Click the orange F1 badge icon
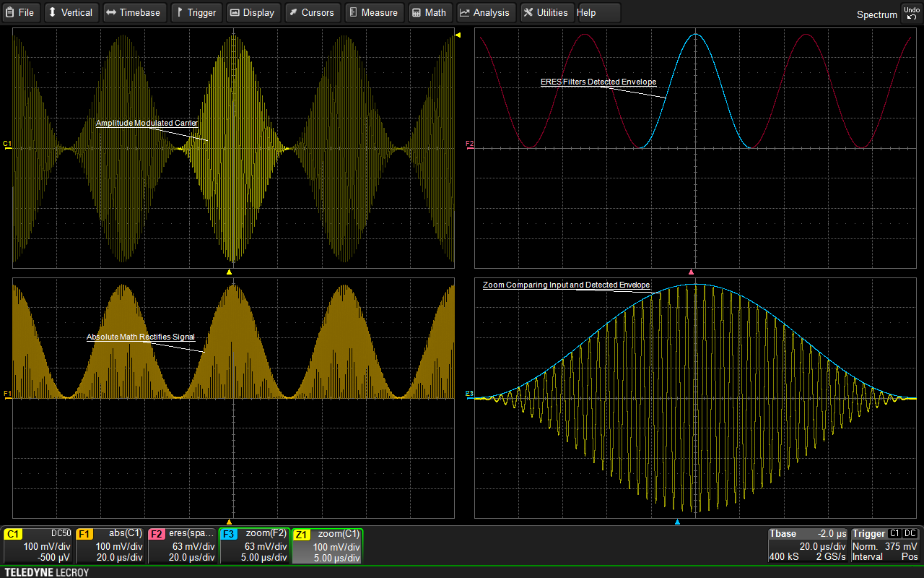This screenshot has height=578, width=924. coord(85,534)
